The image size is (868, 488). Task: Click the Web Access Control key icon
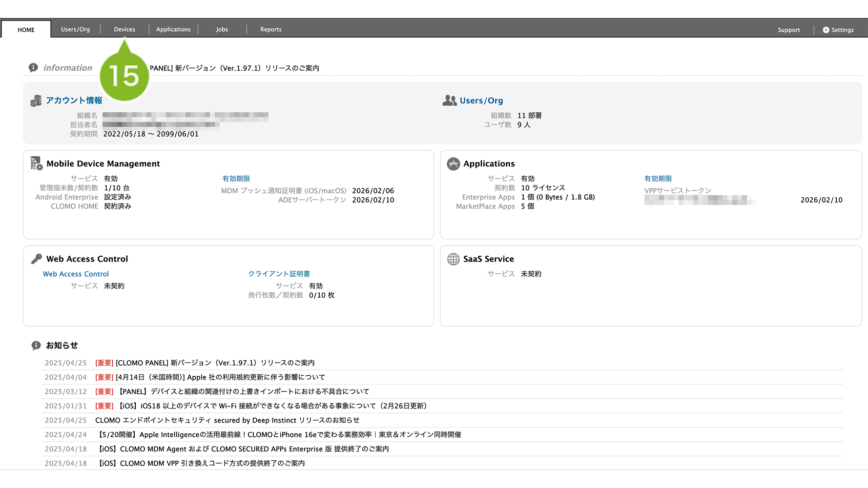coord(36,259)
